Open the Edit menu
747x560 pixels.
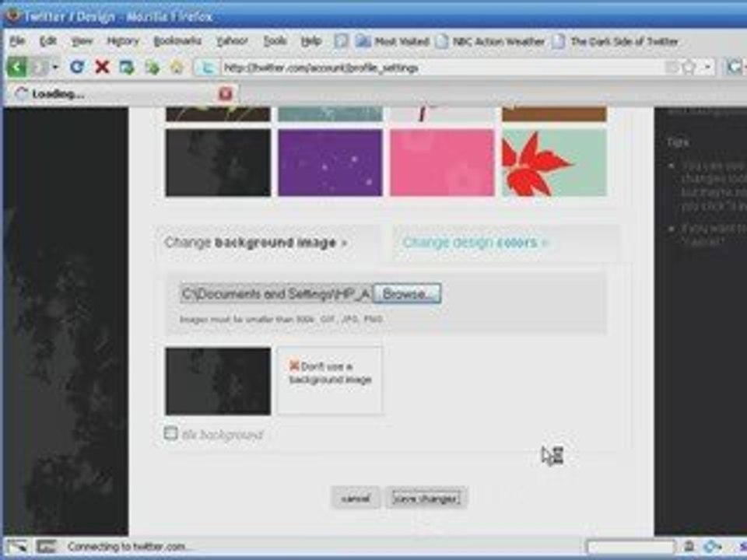click(48, 41)
